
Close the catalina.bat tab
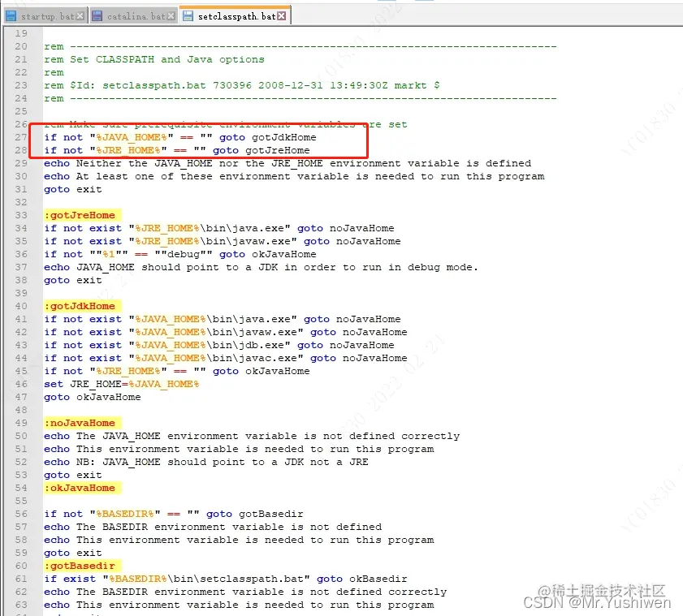[171, 16]
